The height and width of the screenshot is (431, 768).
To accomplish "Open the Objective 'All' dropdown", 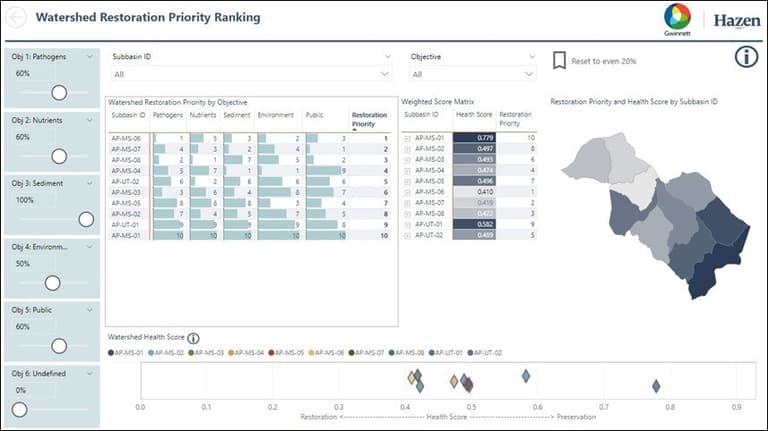I will pos(473,74).
